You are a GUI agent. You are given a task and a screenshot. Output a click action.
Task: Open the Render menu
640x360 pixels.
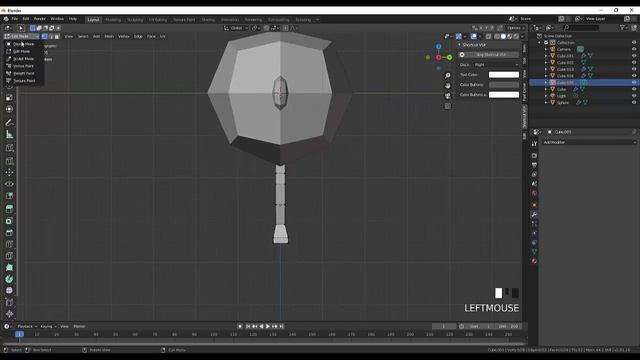point(40,19)
